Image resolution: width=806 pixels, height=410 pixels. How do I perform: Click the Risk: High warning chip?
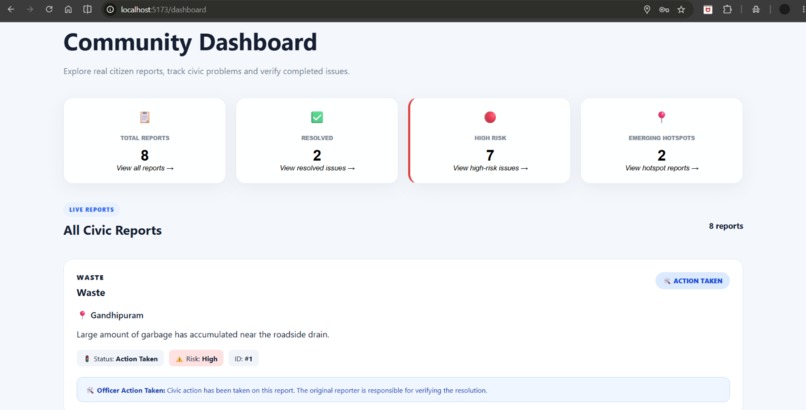(x=196, y=359)
